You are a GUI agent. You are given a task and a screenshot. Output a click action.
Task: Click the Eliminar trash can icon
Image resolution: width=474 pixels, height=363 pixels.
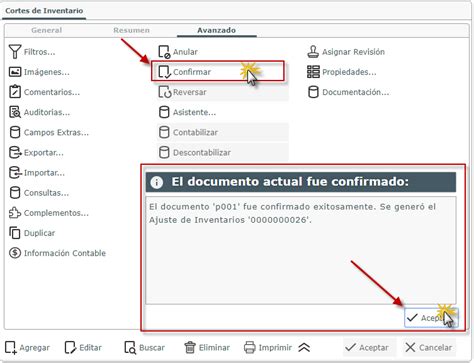pos(190,347)
